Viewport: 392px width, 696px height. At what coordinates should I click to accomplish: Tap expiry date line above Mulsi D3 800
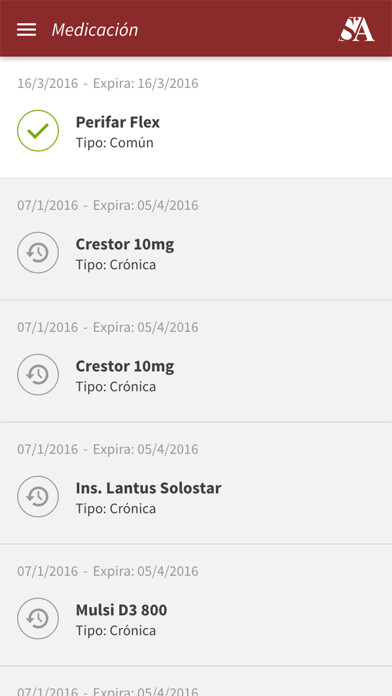click(x=108, y=571)
